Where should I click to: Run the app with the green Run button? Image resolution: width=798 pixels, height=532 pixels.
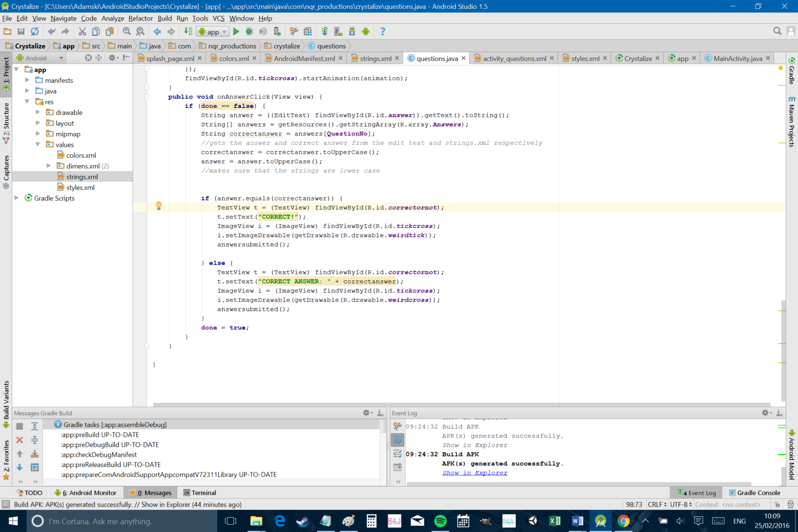[235, 31]
